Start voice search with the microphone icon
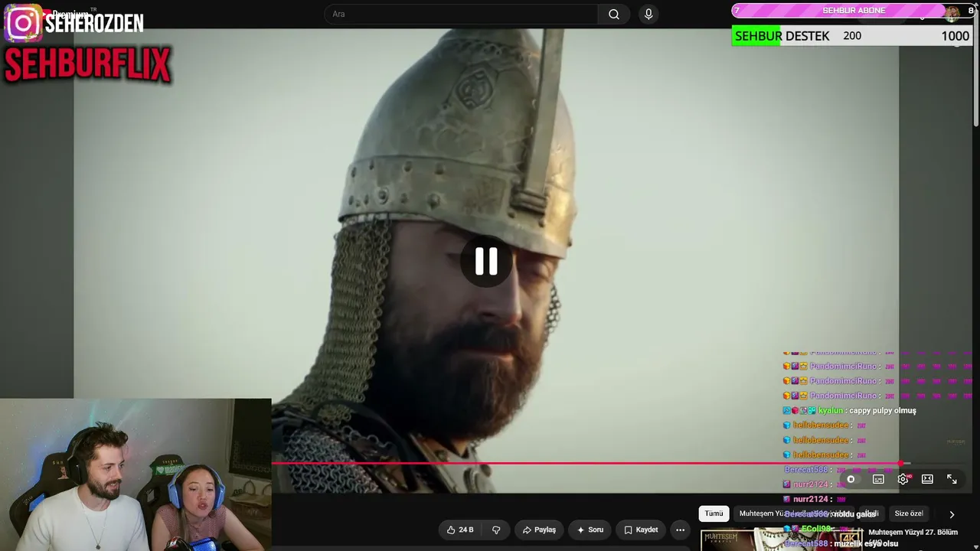Screen dimensions: 980x551 (x=648, y=14)
